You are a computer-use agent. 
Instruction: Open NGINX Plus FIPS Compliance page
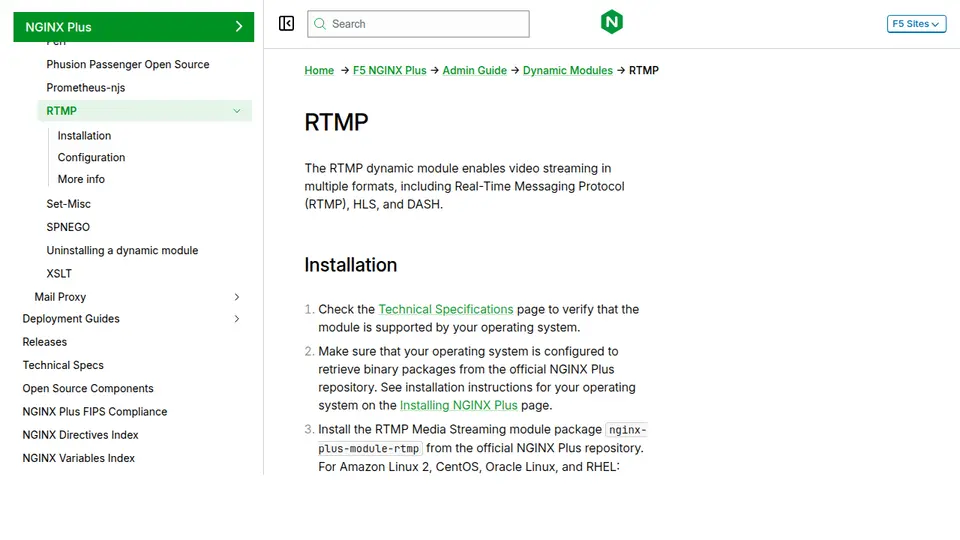[95, 412]
